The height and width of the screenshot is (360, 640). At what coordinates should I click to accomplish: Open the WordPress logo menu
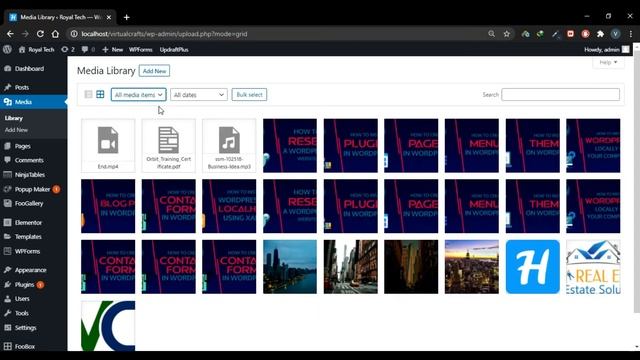(x=7, y=49)
